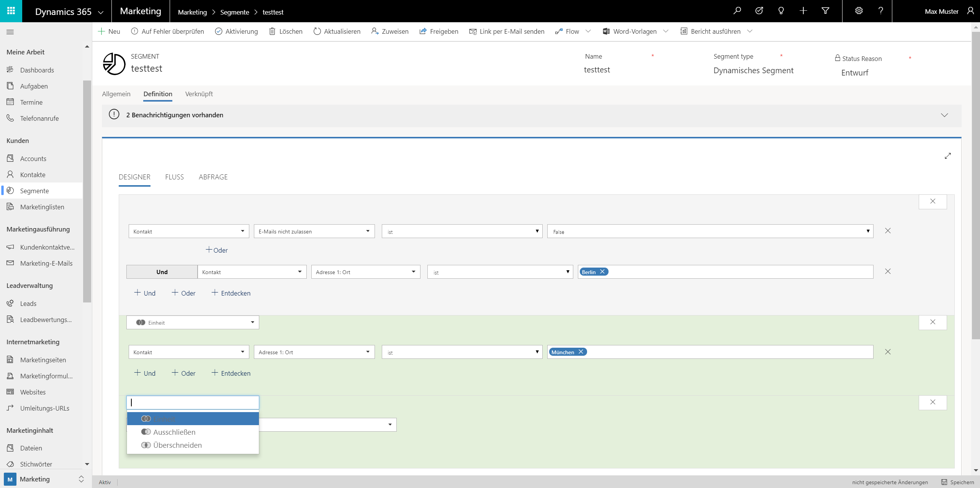Open Telefonanrufe in the sidebar

[x=39, y=118]
